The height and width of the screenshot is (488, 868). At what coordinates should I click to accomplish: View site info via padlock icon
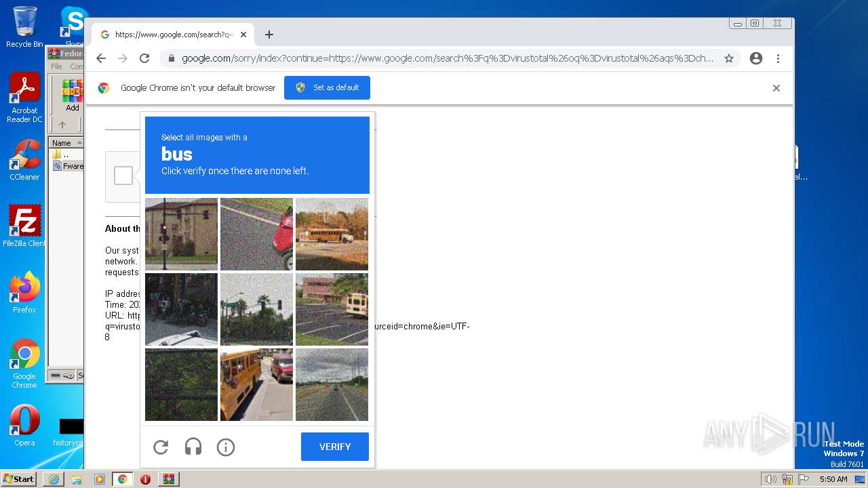point(172,58)
